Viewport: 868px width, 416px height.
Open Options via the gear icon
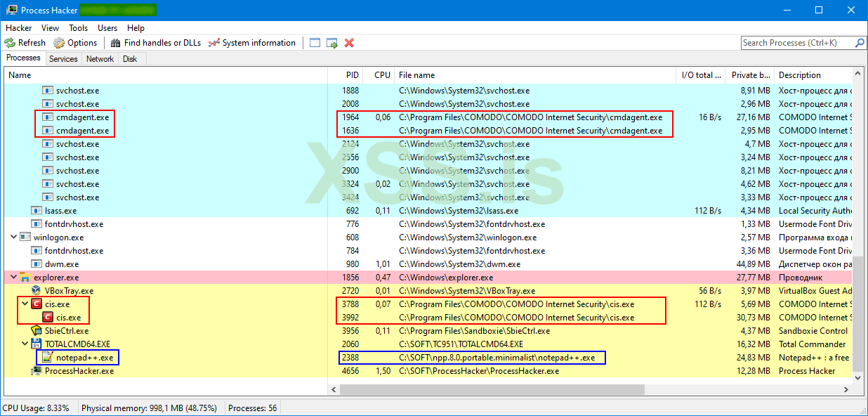point(60,43)
